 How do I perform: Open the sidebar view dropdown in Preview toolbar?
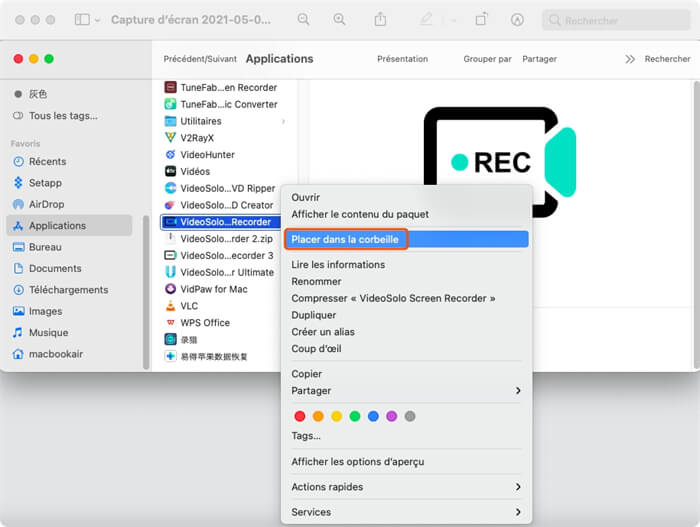pos(87,20)
